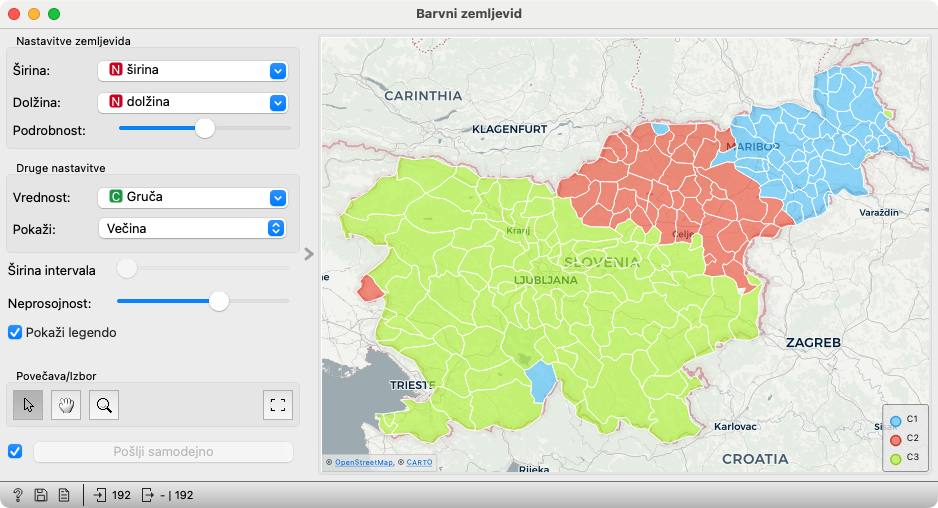Open the Širina latitude dropdown
Image resolution: width=938 pixels, height=508 pixels.
[193, 71]
